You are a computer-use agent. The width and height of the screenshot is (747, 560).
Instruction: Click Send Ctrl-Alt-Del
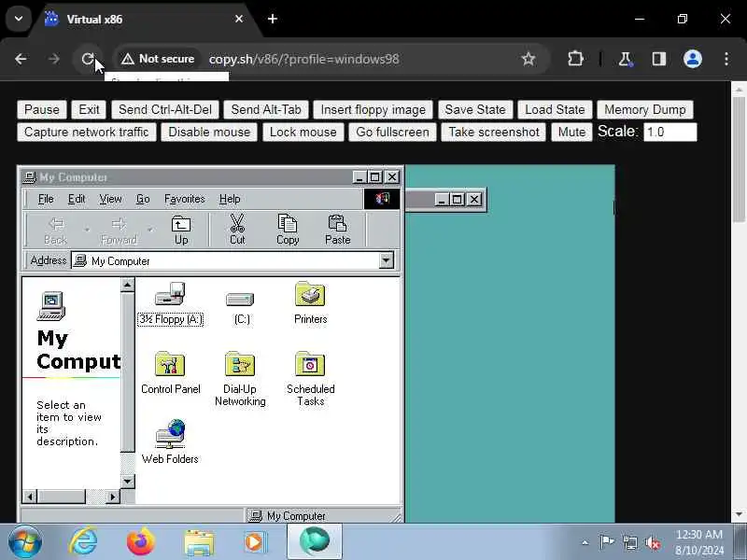point(165,109)
